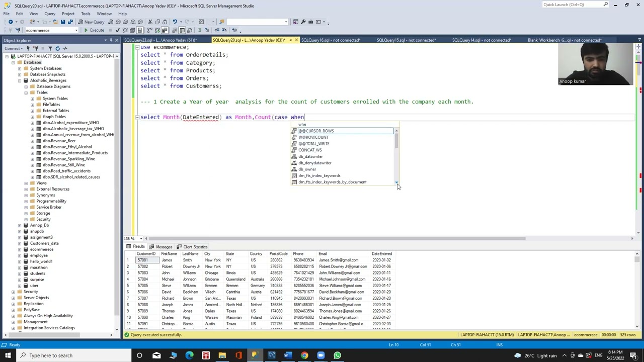This screenshot has width=644, height=362.
Task: Click the Cancel Executing Query stop icon
Action: coord(110,30)
